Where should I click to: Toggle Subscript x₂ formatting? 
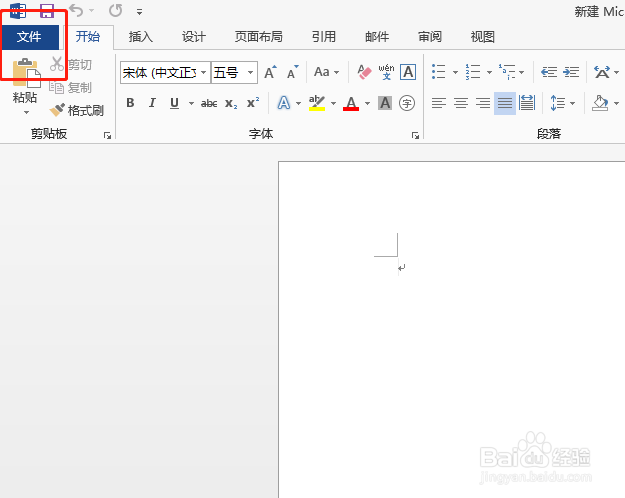pyautogui.click(x=231, y=103)
